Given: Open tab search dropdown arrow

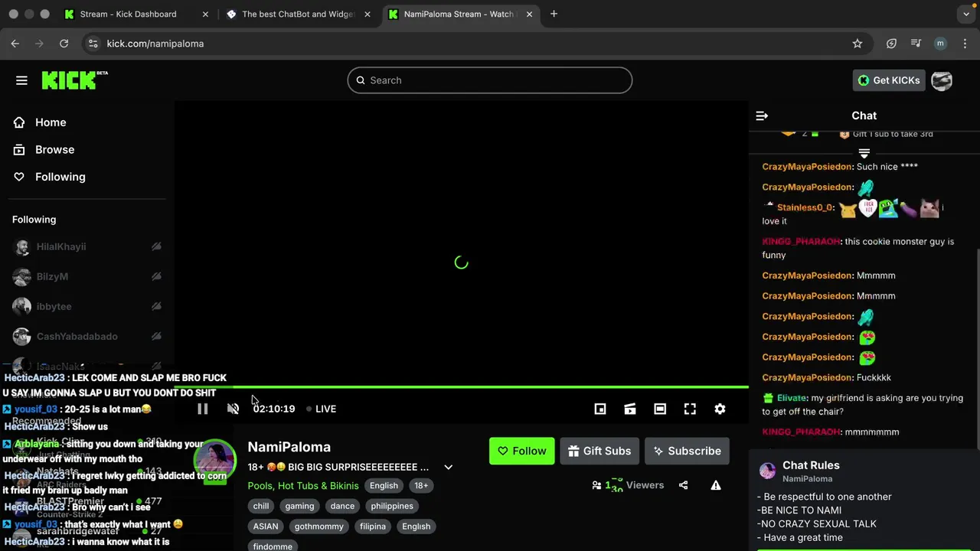Looking at the screenshot, I should 966,14.
